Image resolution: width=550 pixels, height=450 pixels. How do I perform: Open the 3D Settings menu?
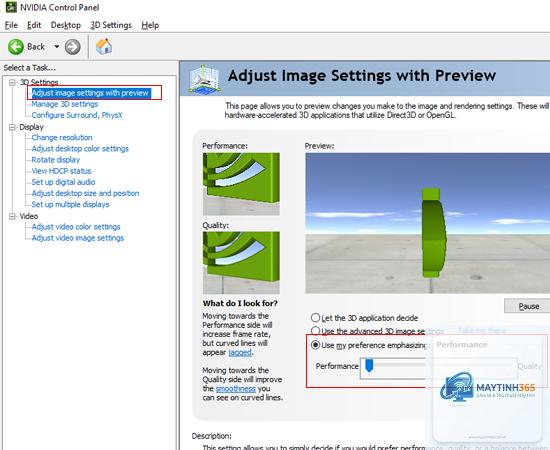(111, 25)
